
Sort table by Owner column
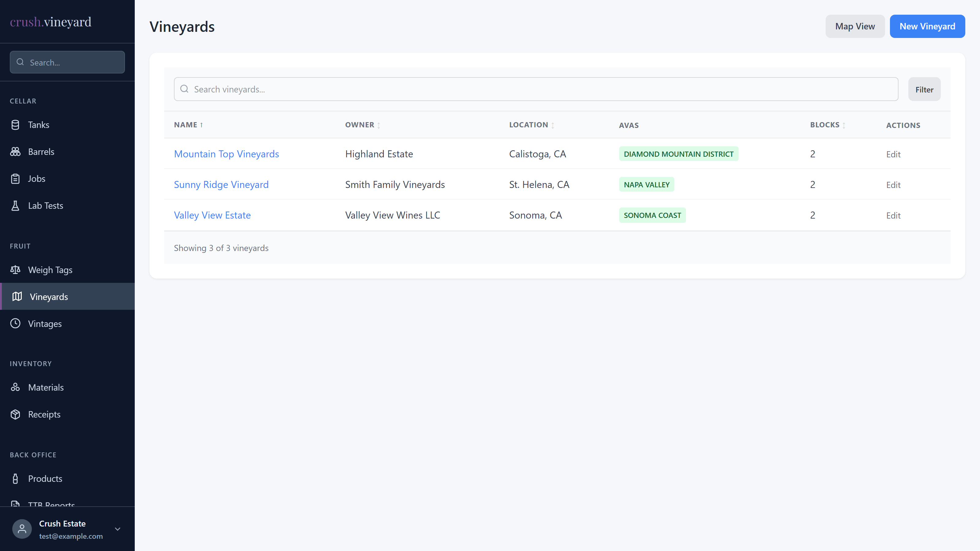[x=363, y=125]
